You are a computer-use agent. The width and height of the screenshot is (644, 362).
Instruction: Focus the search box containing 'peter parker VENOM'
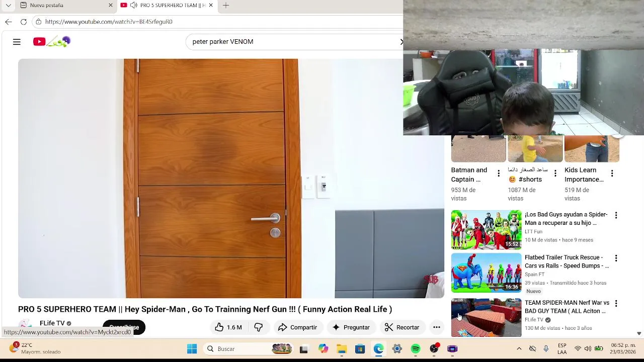[x=294, y=42]
